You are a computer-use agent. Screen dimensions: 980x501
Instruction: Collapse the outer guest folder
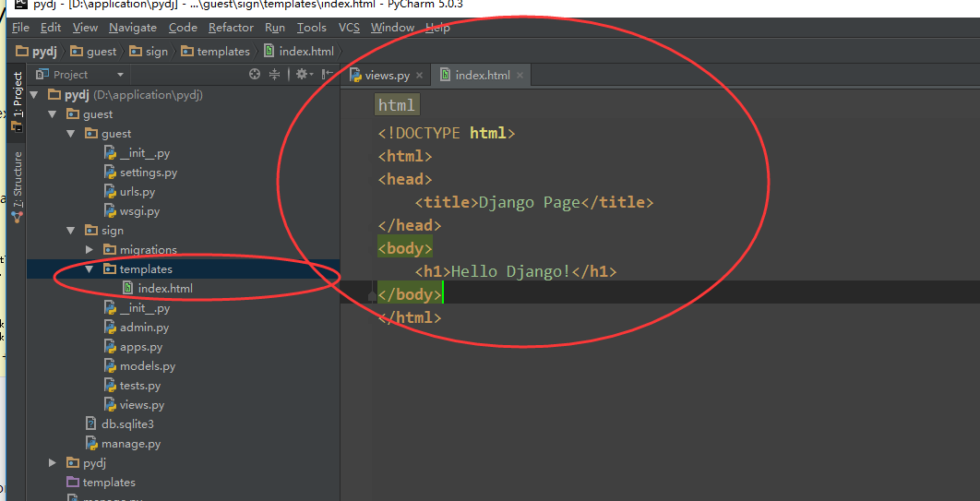click(x=52, y=114)
